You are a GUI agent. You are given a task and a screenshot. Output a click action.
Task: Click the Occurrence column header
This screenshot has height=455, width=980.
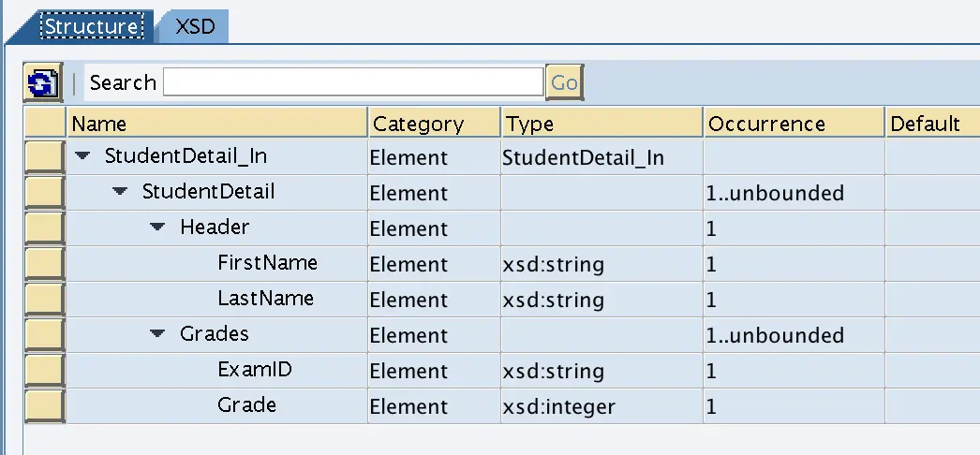pyautogui.click(x=794, y=123)
